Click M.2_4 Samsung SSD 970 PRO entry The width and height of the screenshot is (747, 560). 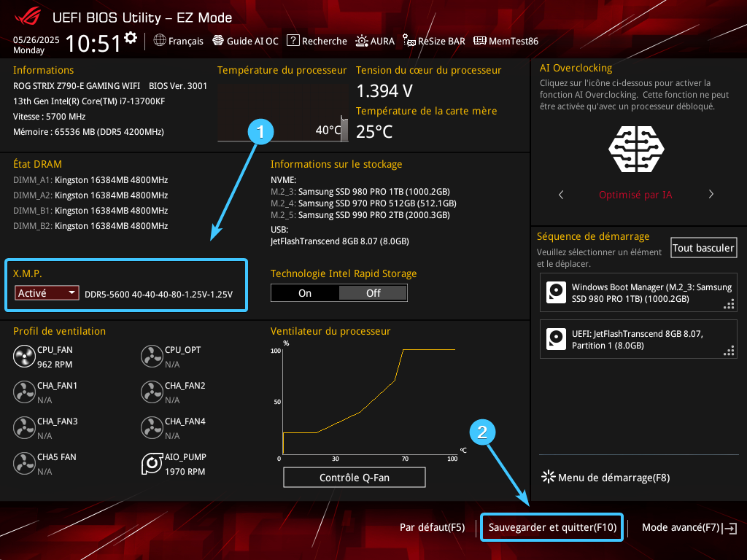click(x=363, y=203)
